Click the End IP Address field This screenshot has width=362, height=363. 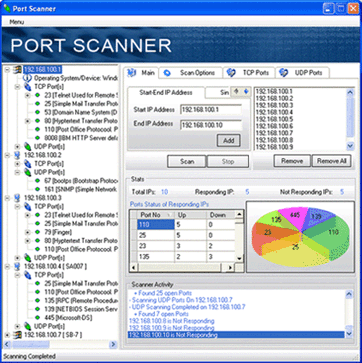pos(211,125)
